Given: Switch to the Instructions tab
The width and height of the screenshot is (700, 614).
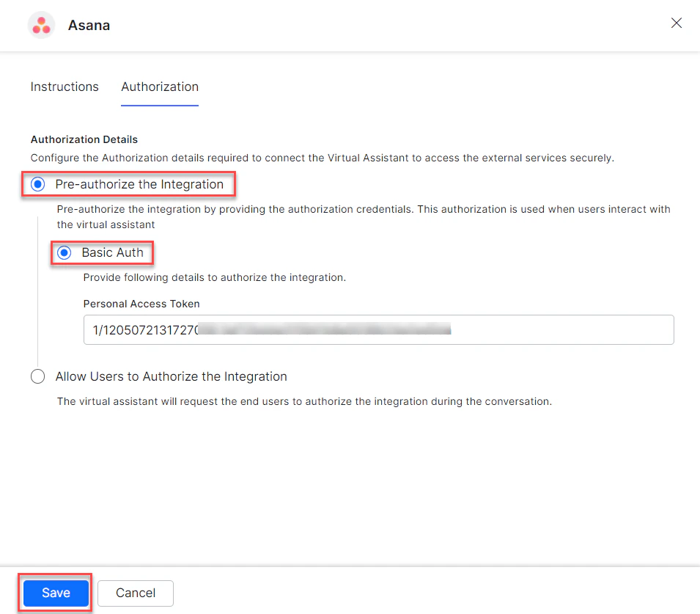Looking at the screenshot, I should pos(65,87).
